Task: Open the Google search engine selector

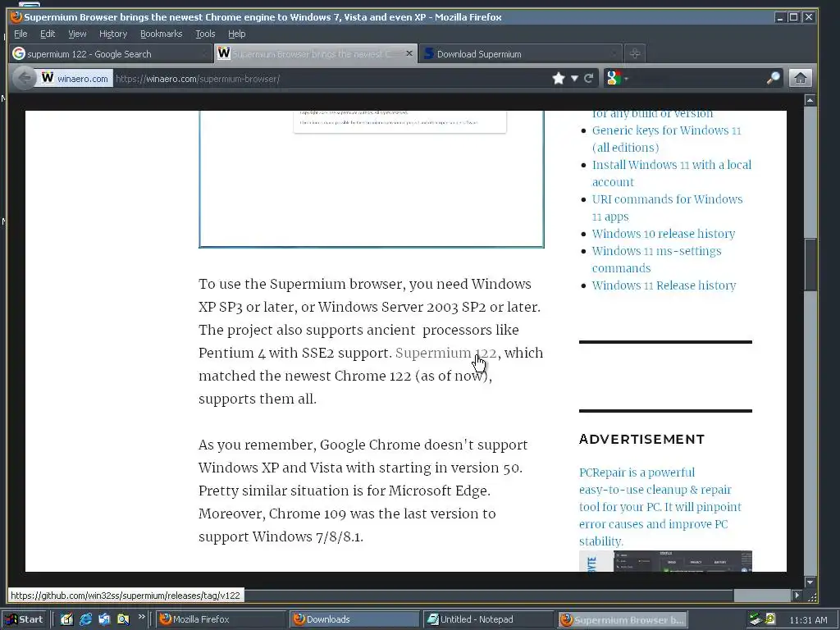Action: click(x=617, y=79)
